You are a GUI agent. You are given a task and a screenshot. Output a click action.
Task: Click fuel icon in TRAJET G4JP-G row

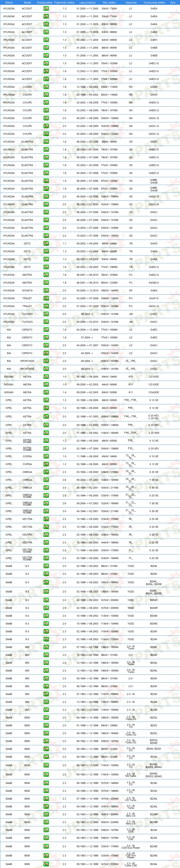pos(46,298)
